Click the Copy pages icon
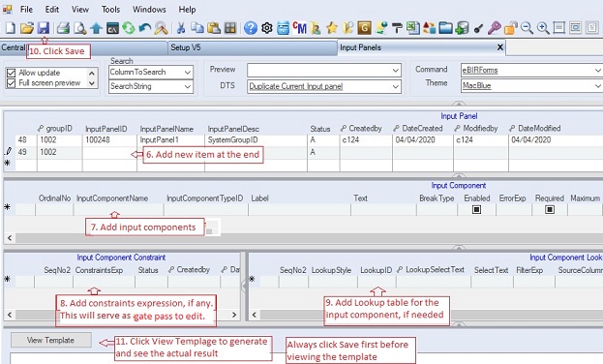Screen dimensions: 603x364 coord(197,28)
